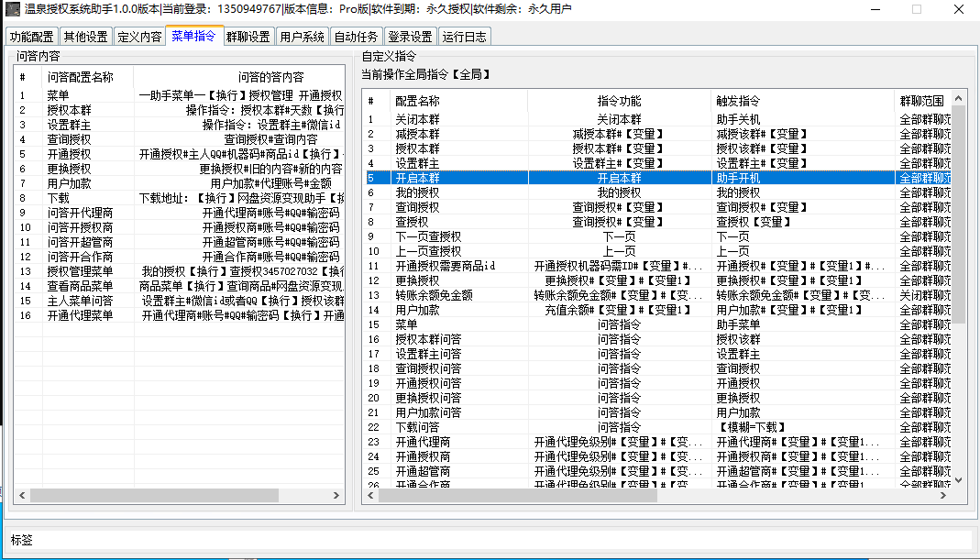Select the 下载问答 row in command list

[x=417, y=427]
